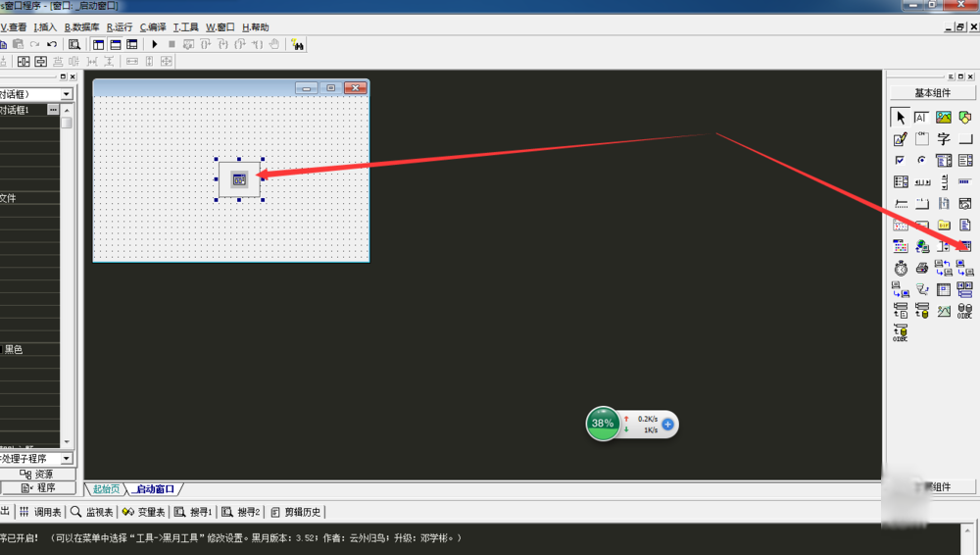Switch to the 程序 panel tab
The image size is (980, 555).
coord(38,488)
